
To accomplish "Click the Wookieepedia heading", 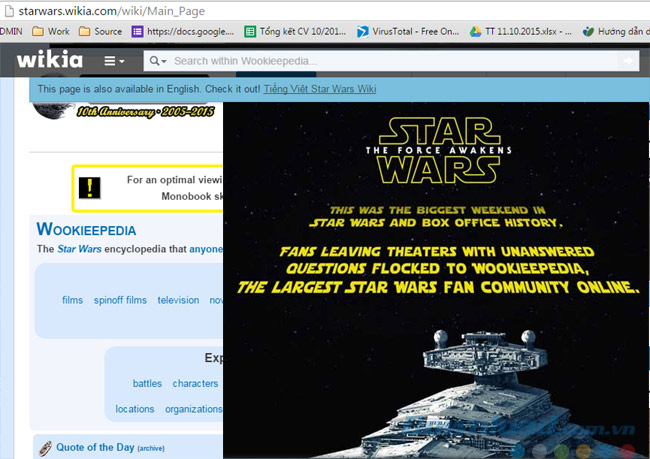I will [86, 229].
